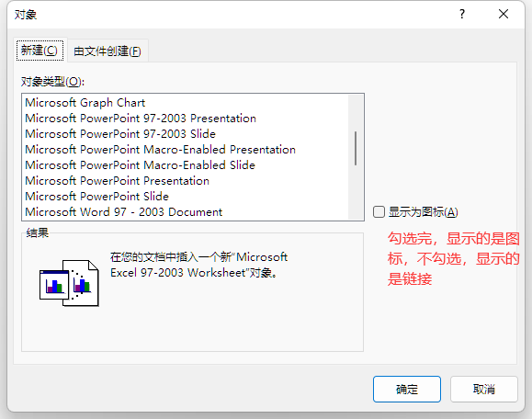Click the 确定 button
The width and height of the screenshot is (532, 419).
tap(407, 389)
